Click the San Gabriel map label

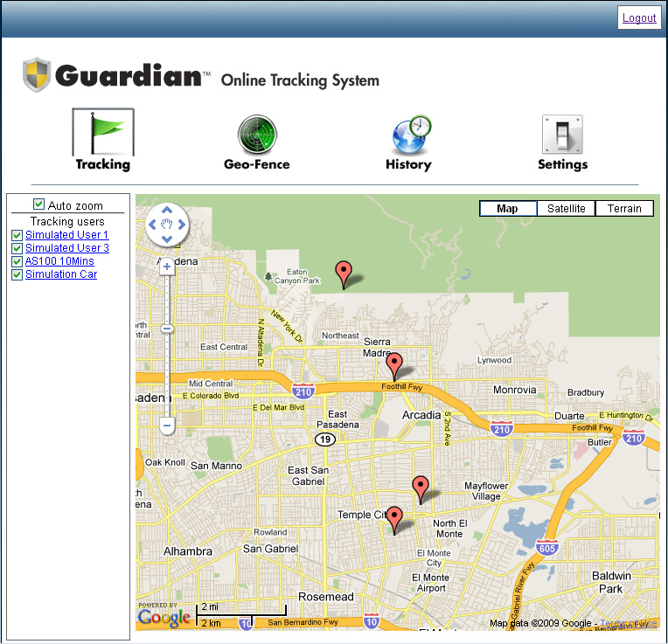270,549
